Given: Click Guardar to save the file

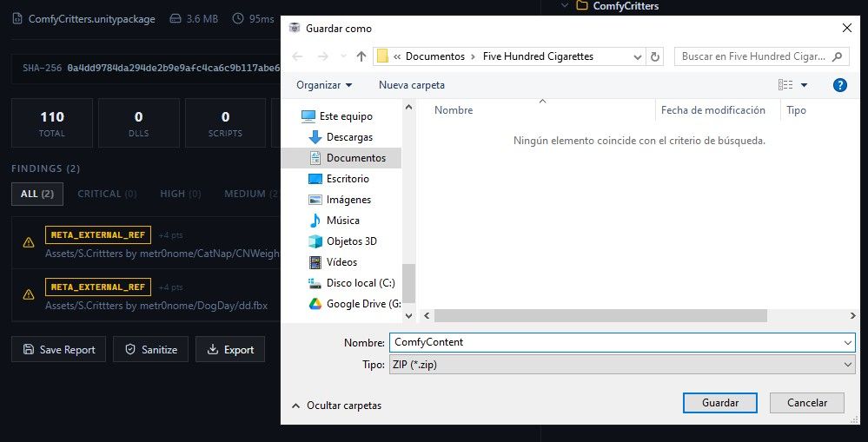Looking at the screenshot, I should [x=720, y=403].
